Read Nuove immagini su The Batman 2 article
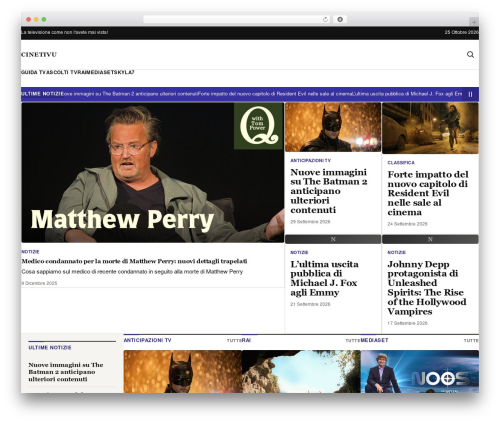The height and width of the screenshot is (423, 500). click(329, 191)
